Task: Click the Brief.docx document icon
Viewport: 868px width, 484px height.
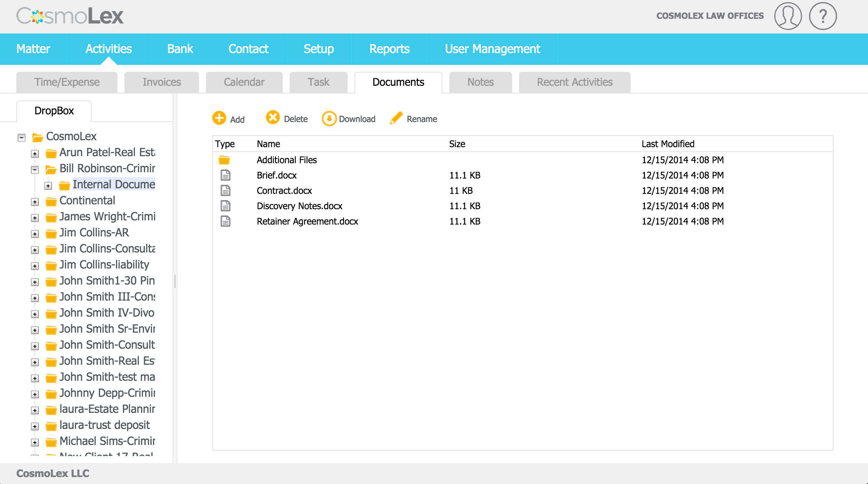Action: 226,175
